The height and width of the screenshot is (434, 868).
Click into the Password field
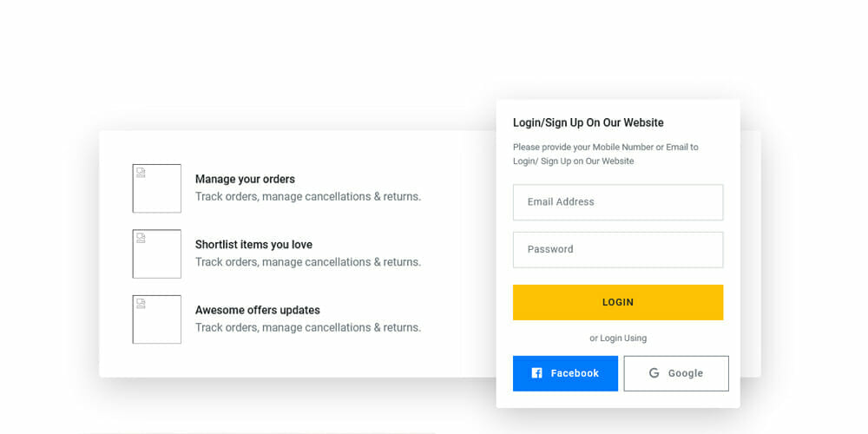[x=618, y=250]
